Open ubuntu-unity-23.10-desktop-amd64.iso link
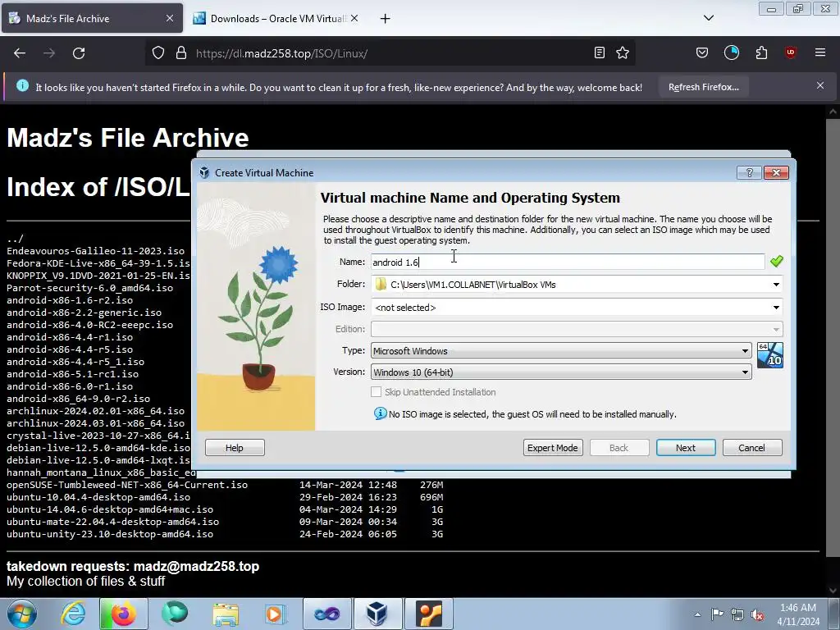 point(110,535)
